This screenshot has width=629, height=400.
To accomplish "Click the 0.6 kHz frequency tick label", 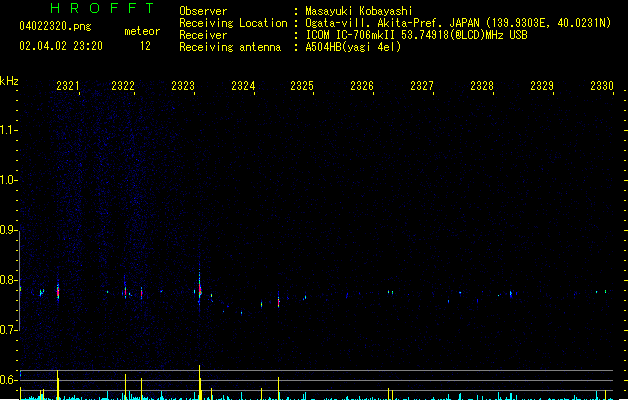I will [8, 380].
